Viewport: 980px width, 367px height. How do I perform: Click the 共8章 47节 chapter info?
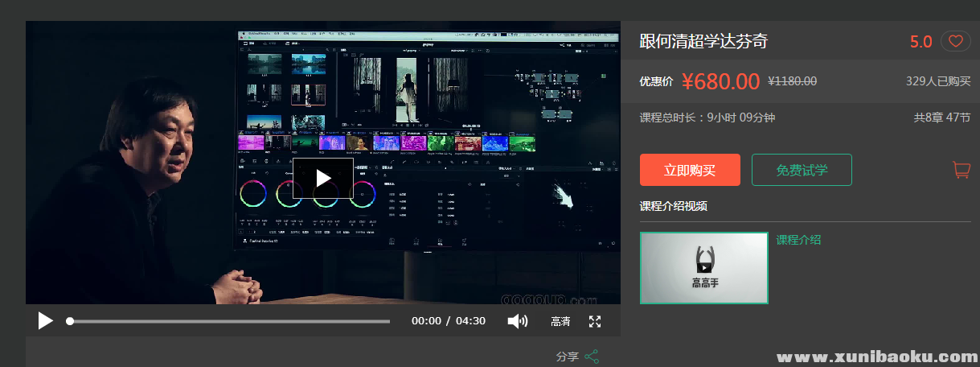pyautogui.click(x=941, y=118)
